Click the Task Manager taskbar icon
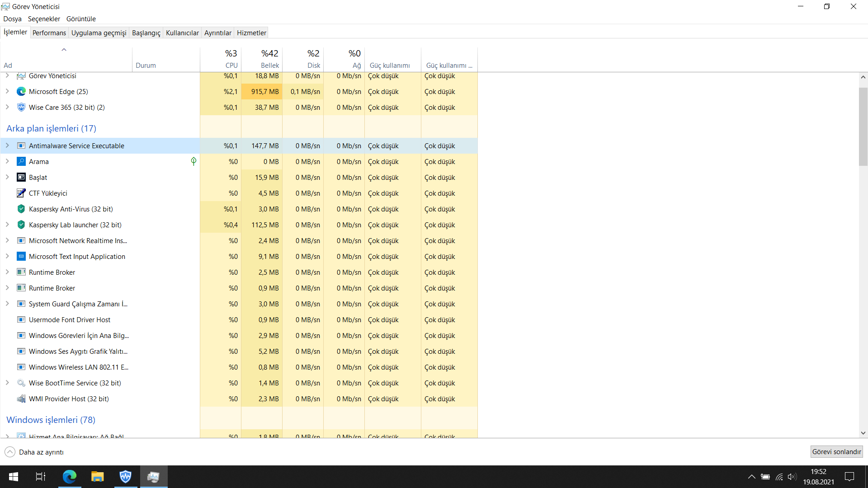The width and height of the screenshot is (868, 488). 154,477
